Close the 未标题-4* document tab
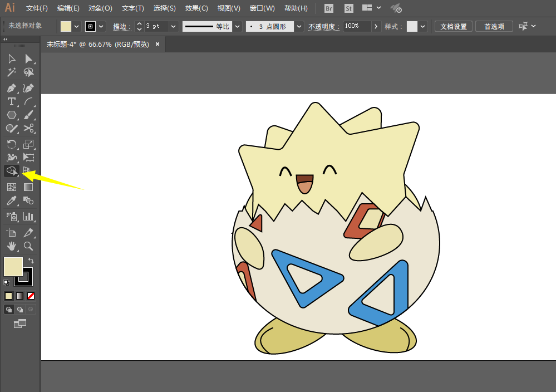The width and height of the screenshot is (556, 392). pos(158,44)
